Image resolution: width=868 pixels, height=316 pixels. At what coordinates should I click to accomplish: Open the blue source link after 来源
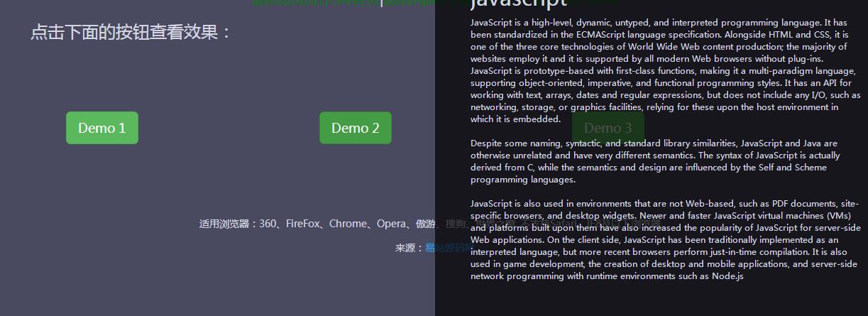coord(446,248)
